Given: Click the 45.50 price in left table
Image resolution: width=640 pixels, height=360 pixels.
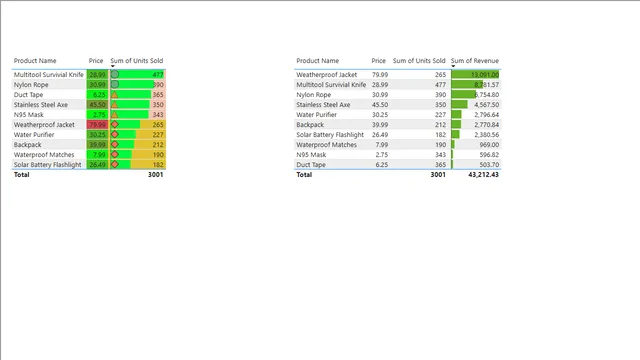Looking at the screenshot, I should [98, 104].
